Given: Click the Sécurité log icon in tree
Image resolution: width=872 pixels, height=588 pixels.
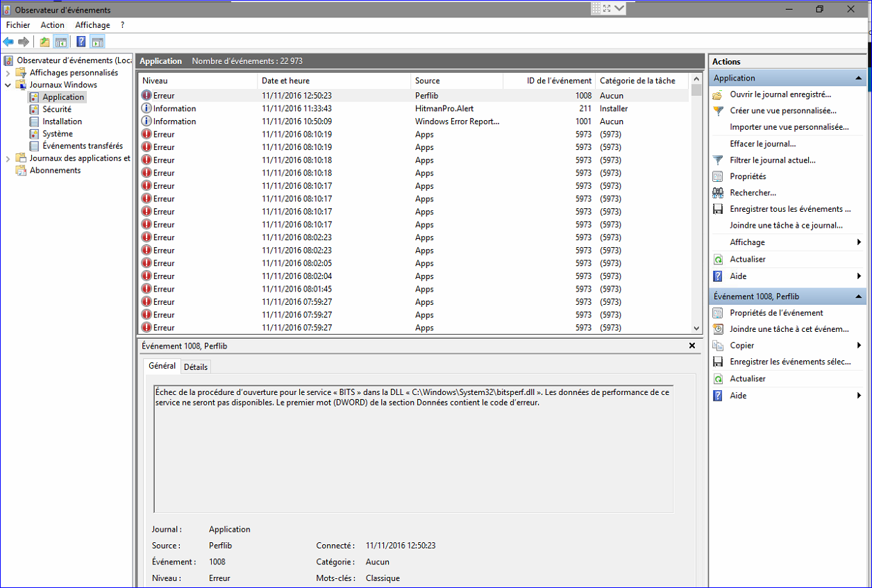Looking at the screenshot, I should point(34,109).
